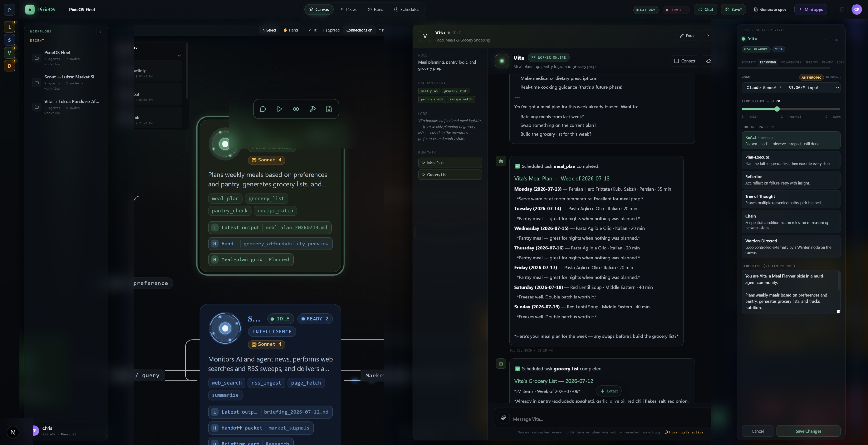Run Vita node with the play icon
The image size is (868, 445).
pos(279,109)
